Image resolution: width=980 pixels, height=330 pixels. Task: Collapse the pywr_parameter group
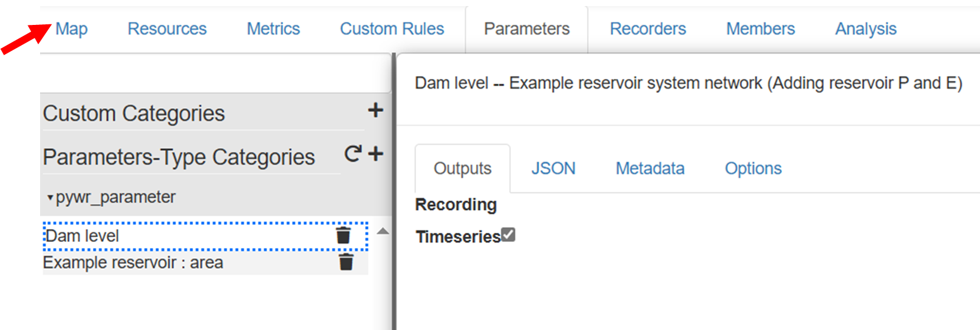click(50, 198)
